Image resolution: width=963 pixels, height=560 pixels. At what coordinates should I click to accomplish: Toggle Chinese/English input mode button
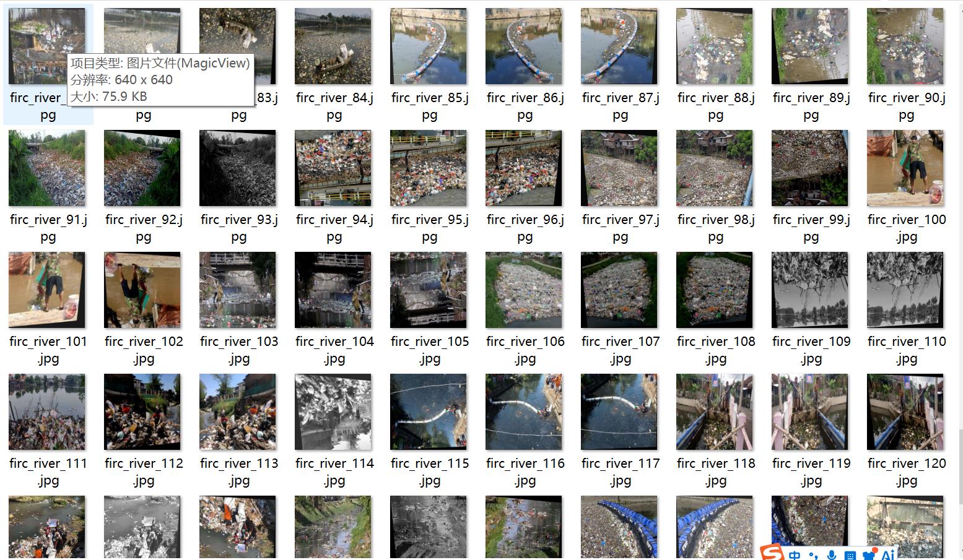(x=794, y=555)
